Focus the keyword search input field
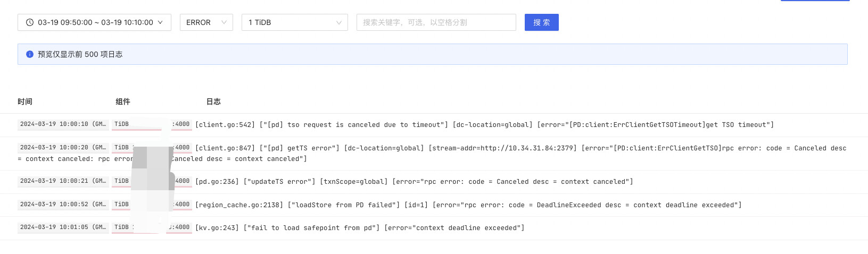The image size is (868, 254). point(436,22)
